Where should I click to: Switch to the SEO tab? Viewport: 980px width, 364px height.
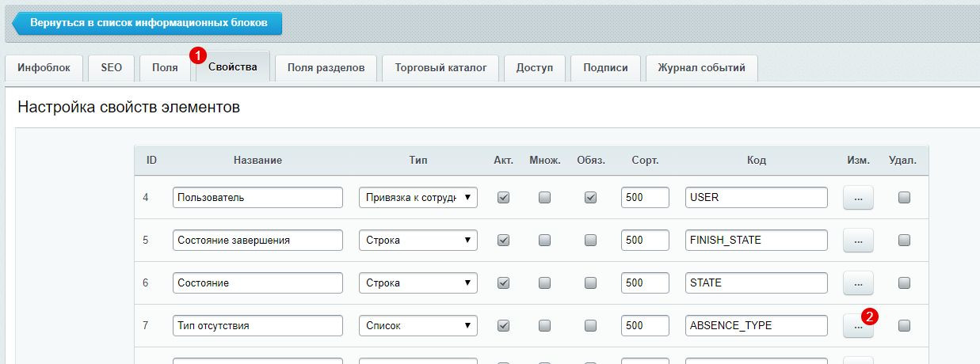point(112,68)
